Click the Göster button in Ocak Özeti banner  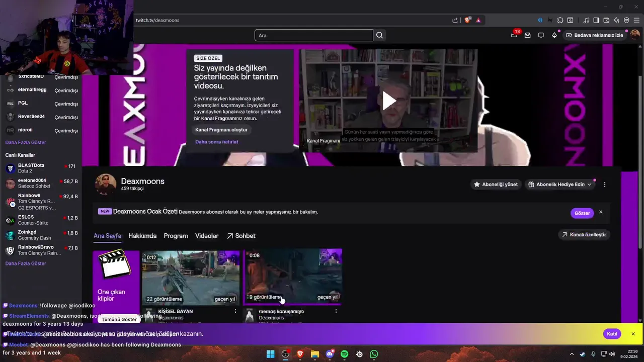pyautogui.click(x=582, y=213)
